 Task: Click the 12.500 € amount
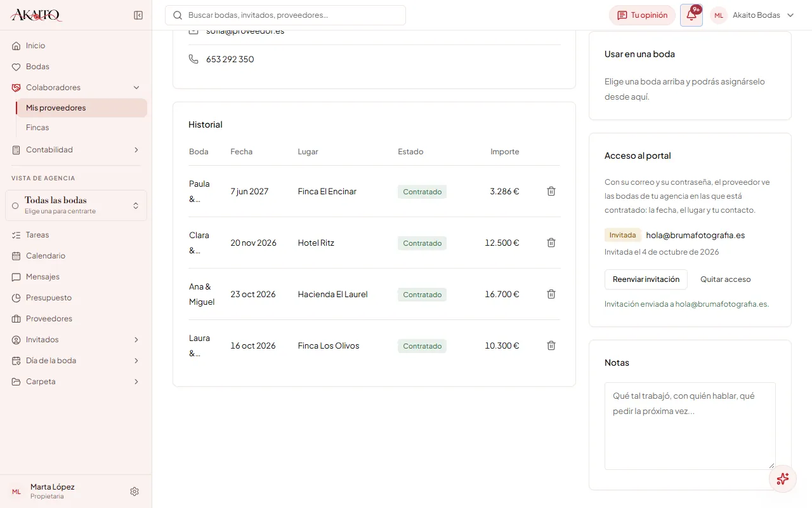[502, 243]
